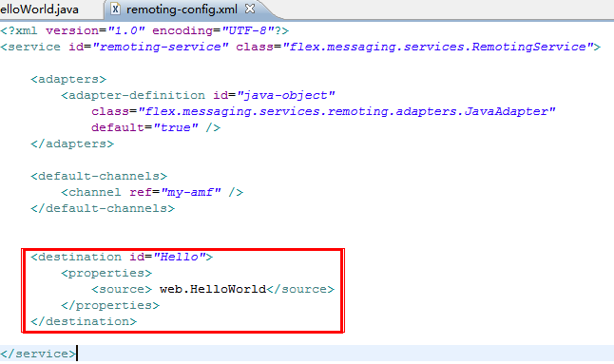Screen dimensions: 614x364
Task: Click the "java-object" id value
Action: [286, 95]
